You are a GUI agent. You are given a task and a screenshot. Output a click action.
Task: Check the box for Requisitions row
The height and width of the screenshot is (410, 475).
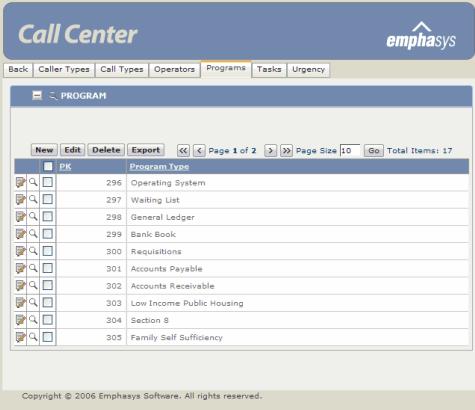click(48, 251)
